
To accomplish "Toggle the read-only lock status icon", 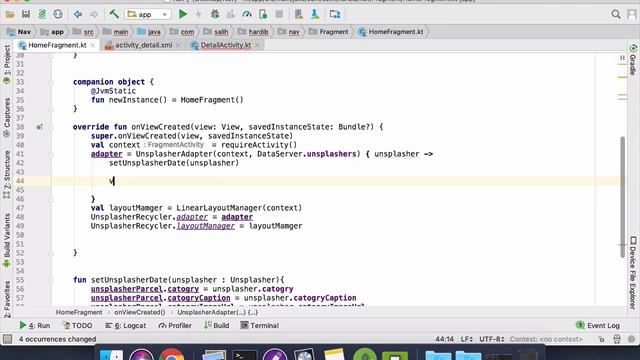I will point(601,339).
